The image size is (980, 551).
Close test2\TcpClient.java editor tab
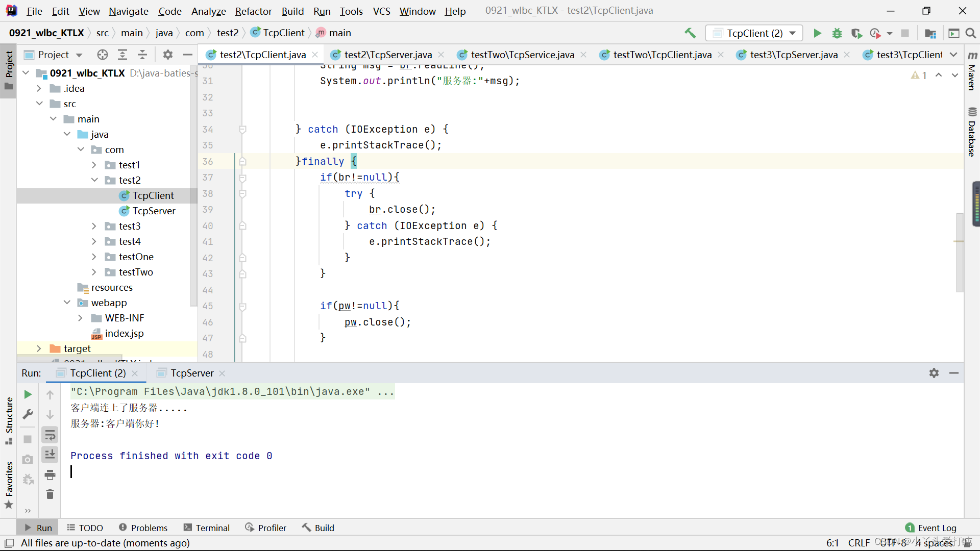click(315, 55)
